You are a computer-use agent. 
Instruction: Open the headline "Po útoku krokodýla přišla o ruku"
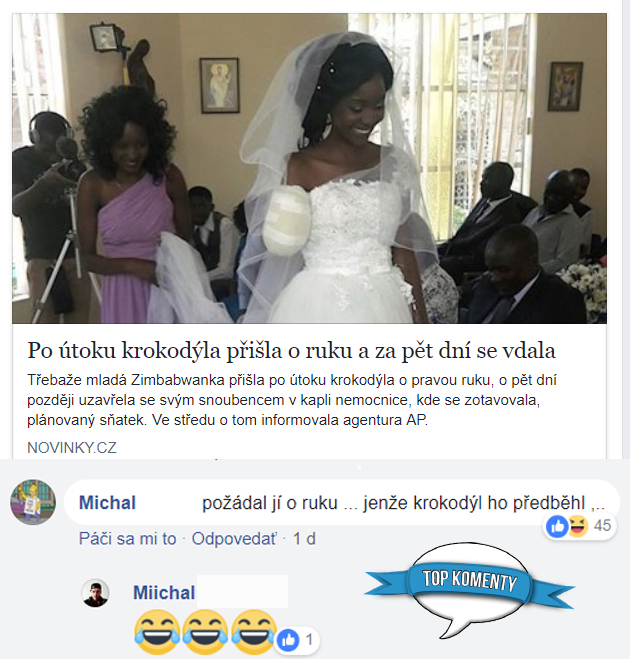coord(291,351)
